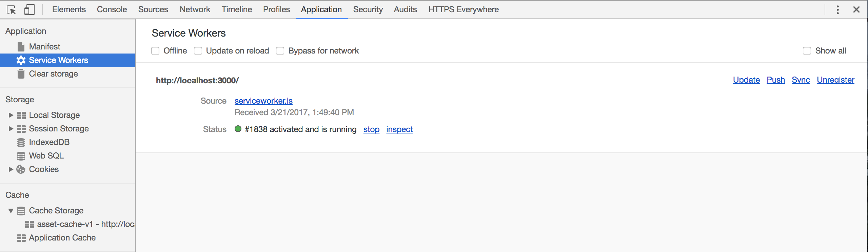868x252 pixels.
Task: Expand the Session Storage tree
Action: click(x=11, y=129)
